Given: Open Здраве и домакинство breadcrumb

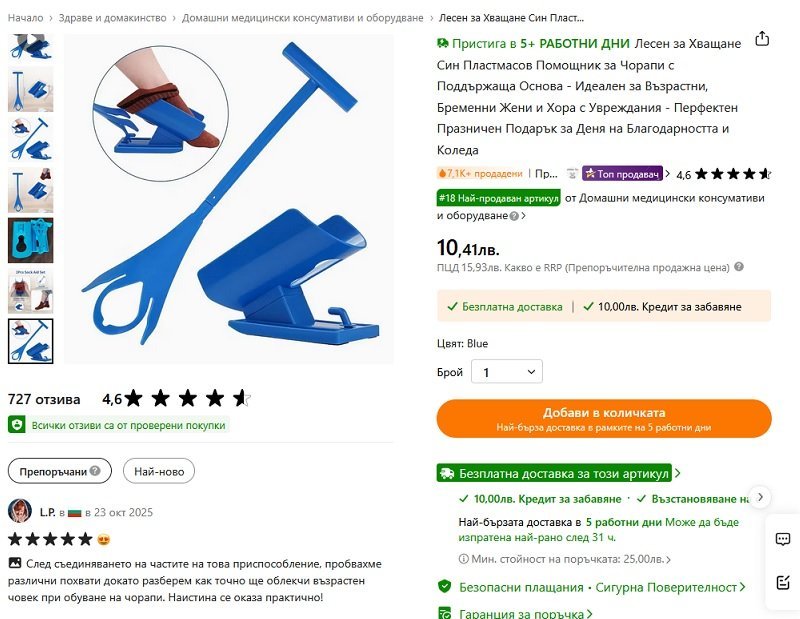Looking at the screenshot, I should [x=112, y=18].
